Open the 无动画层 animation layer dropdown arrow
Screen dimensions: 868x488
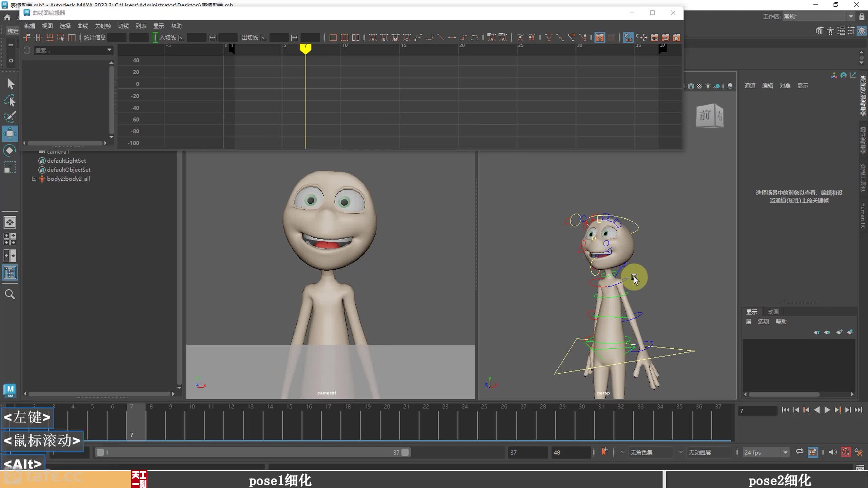click(681, 452)
